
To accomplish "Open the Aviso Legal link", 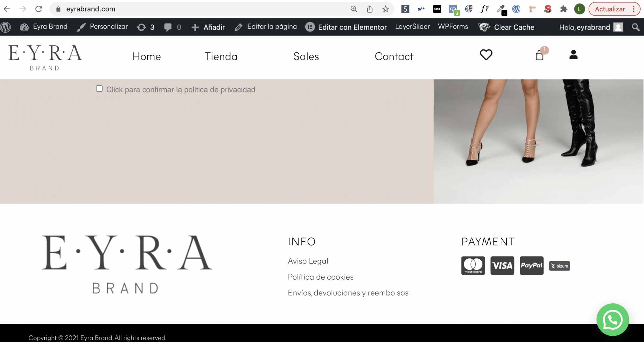I will [x=308, y=261].
